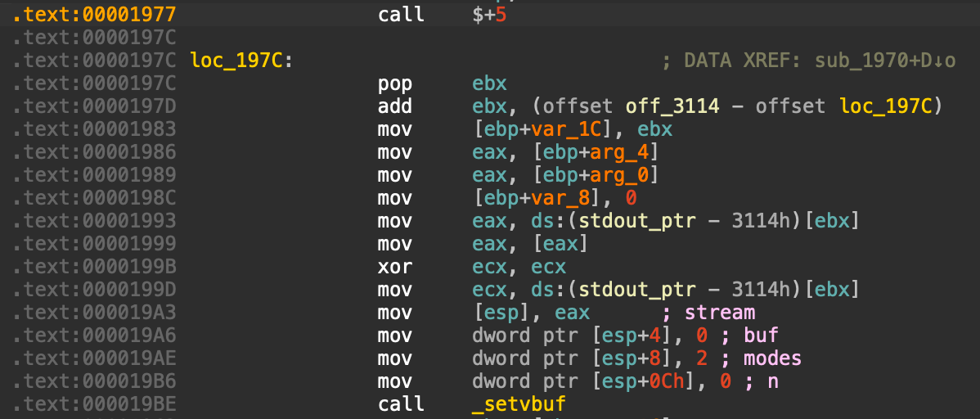Select the highlighted address .text:00001977
980x419 pixels.
[x=94, y=15]
